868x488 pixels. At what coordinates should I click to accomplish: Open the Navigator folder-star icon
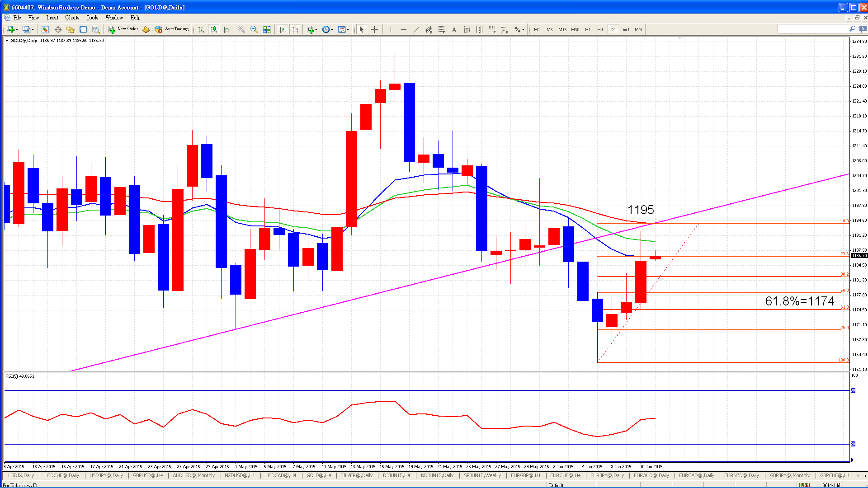coord(71,29)
